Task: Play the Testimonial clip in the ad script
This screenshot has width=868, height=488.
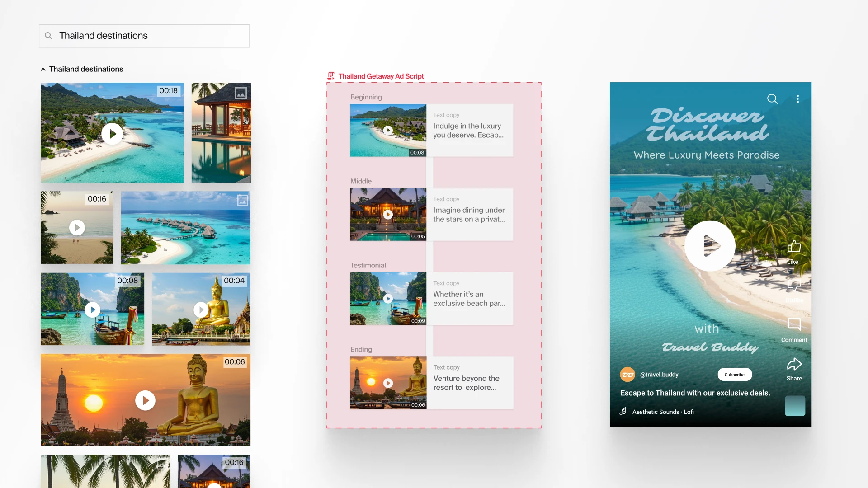Action: click(x=388, y=299)
